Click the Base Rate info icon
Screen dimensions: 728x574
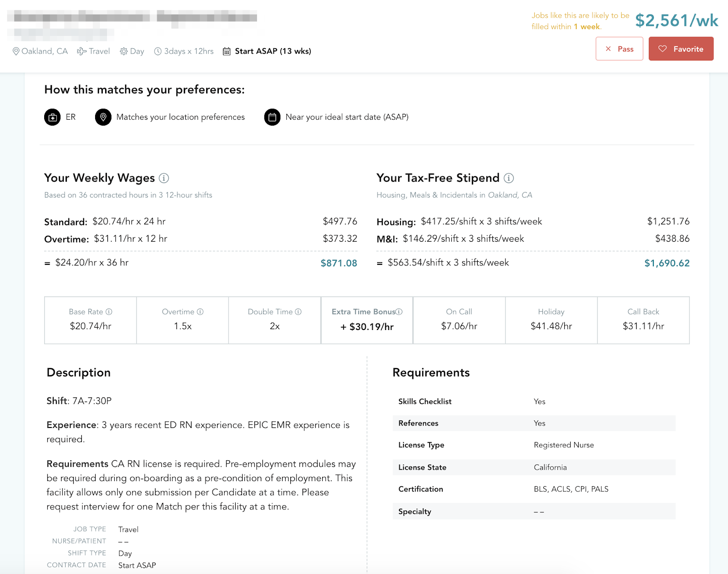109,312
